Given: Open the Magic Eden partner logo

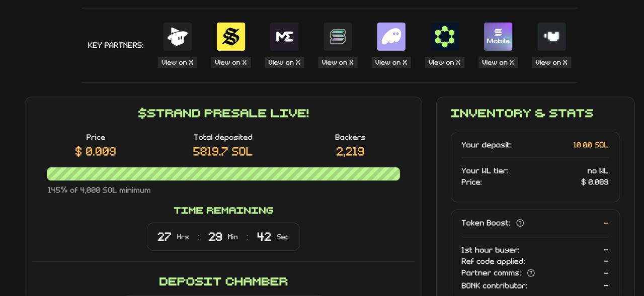Looking at the screenshot, I should [x=284, y=37].
